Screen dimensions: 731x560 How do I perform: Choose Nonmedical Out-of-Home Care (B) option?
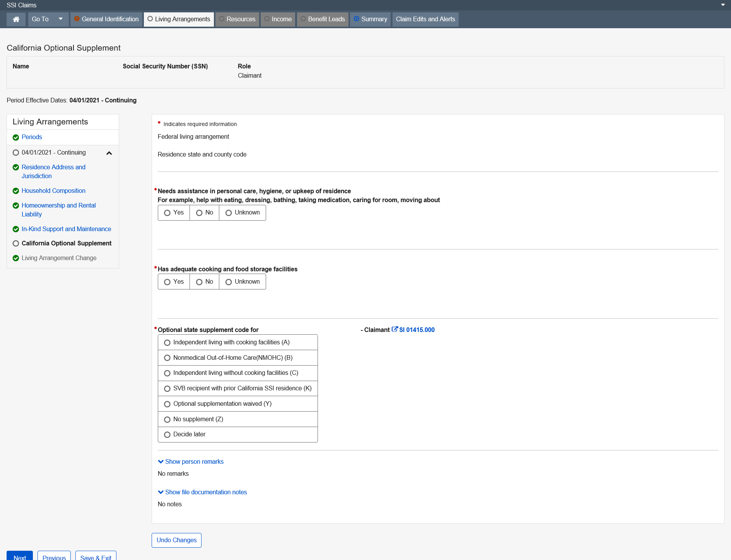(167, 358)
